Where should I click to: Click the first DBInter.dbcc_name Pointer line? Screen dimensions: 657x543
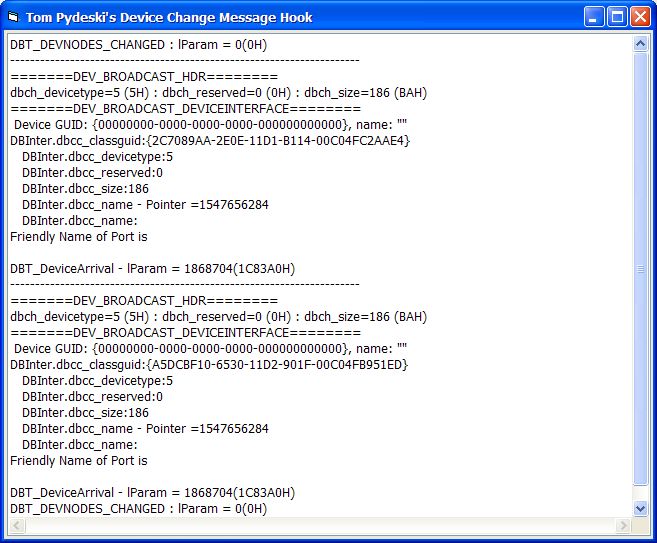145,205
